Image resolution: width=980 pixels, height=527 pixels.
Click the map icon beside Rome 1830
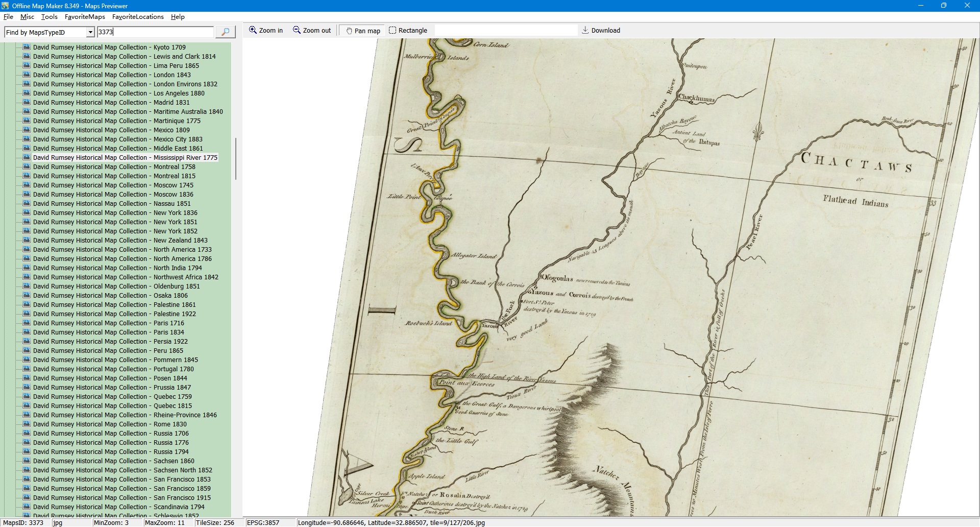27,424
